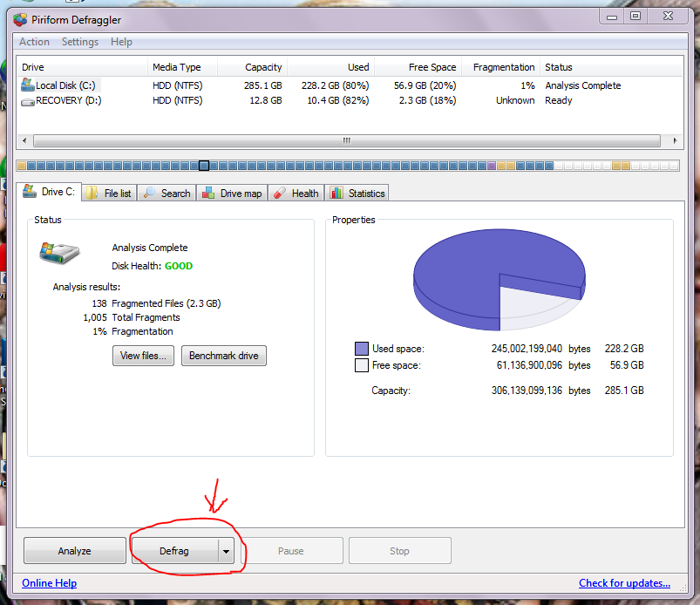Click the Free space white color swatch

pyautogui.click(x=362, y=365)
